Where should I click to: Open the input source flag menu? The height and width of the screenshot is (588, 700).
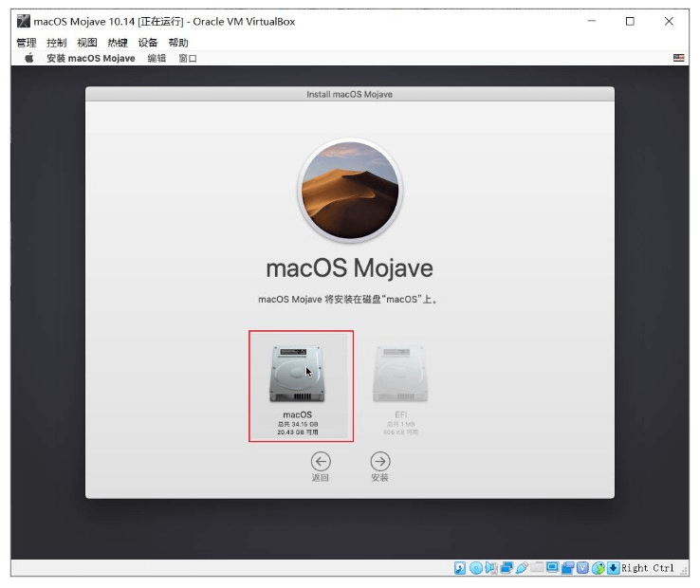click(x=678, y=58)
